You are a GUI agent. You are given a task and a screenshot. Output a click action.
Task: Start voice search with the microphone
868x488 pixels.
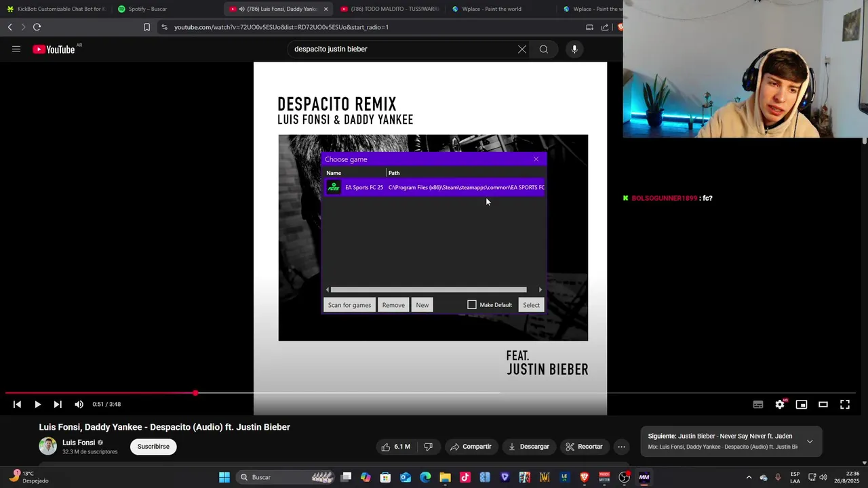pyautogui.click(x=574, y=49)
